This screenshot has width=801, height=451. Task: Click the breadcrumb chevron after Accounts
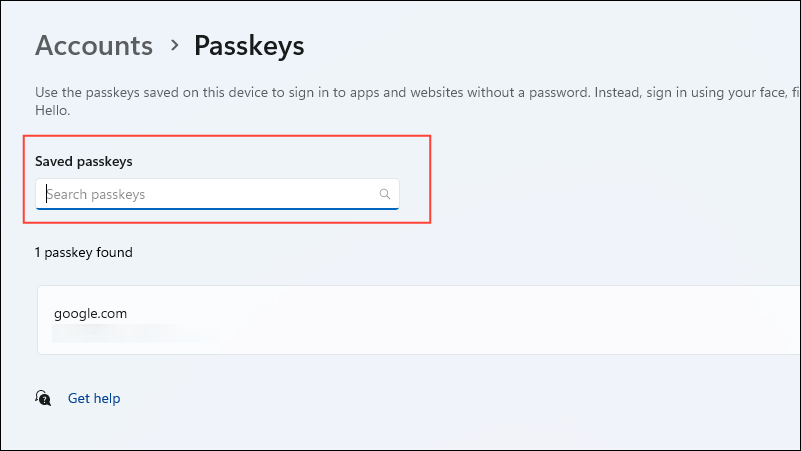(174, 45)
